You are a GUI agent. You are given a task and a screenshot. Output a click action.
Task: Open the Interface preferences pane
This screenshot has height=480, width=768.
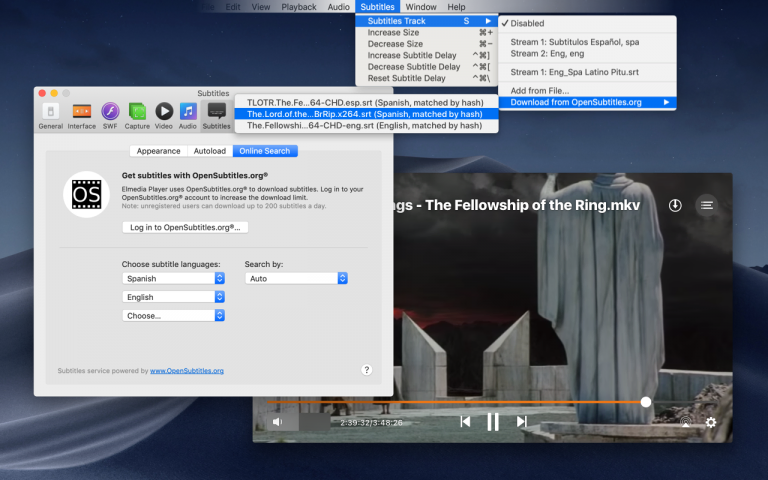82,116
